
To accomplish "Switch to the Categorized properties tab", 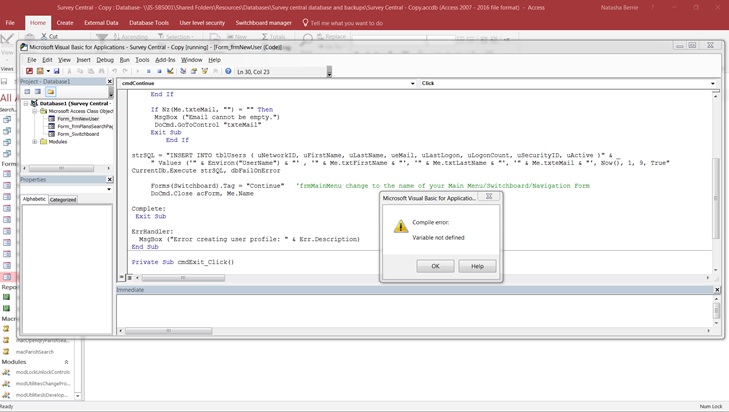I will (63, 199).
